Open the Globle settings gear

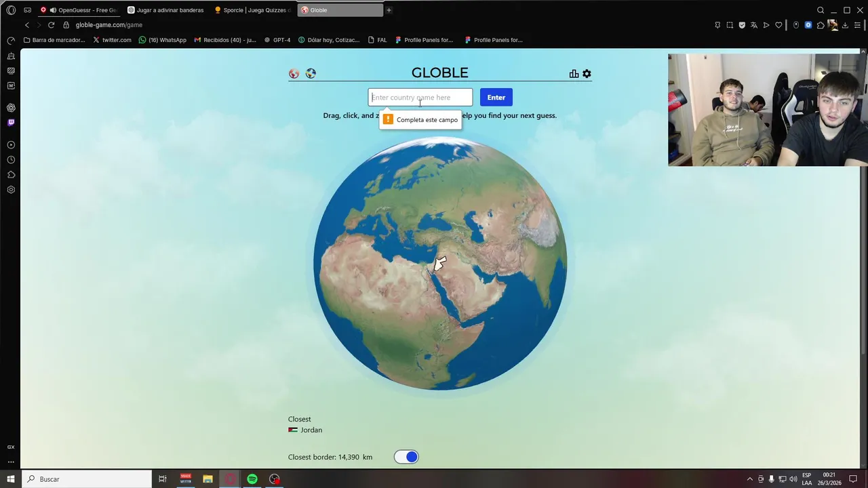coord(587,74)
